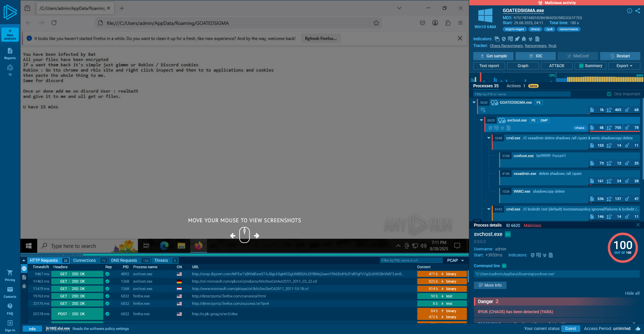644x334 pixels.
Task: Switch to Threats tab
Action: click(x=165, y=260)
